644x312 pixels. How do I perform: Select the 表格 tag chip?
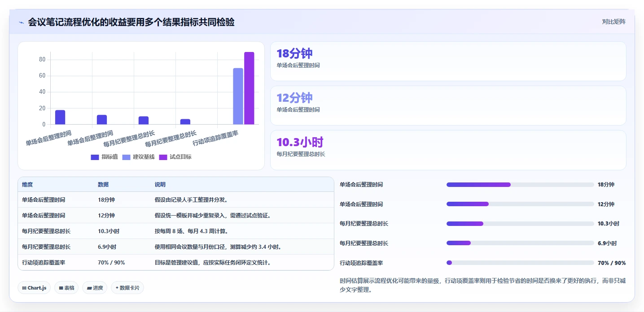point(66,288)
